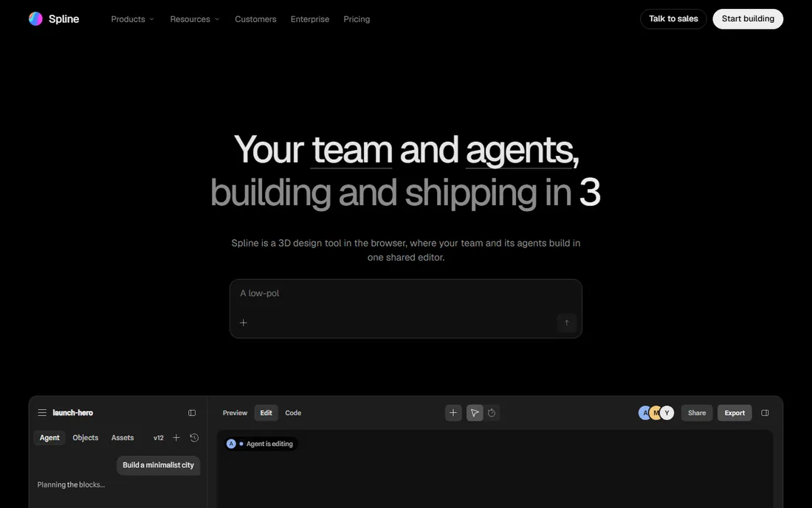Click the underlined word 'agents' in headline
The width and height of the screenshot is (812, 508).
[x=519, y=151]
